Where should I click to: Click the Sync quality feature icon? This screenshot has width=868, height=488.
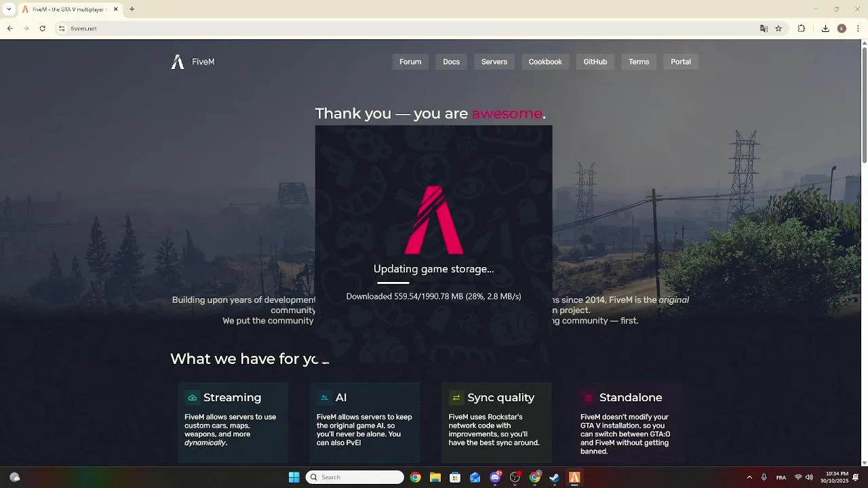(x=456, y=398)
